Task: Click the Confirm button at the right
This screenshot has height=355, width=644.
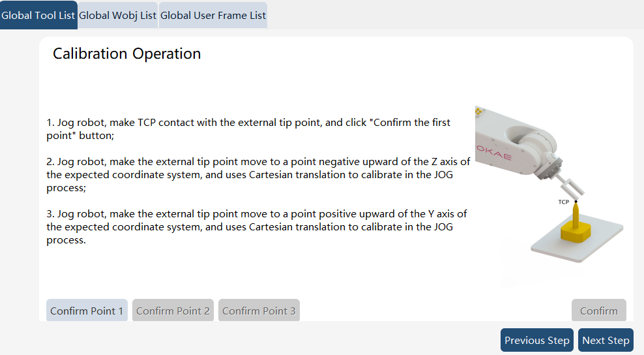Action: [x=599, y=311]
